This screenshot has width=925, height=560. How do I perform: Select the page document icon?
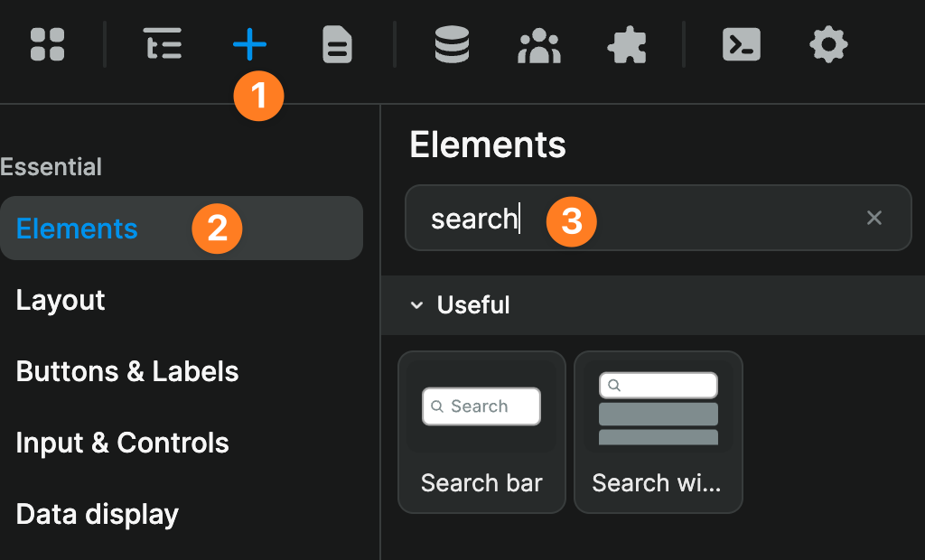point(336,44)
